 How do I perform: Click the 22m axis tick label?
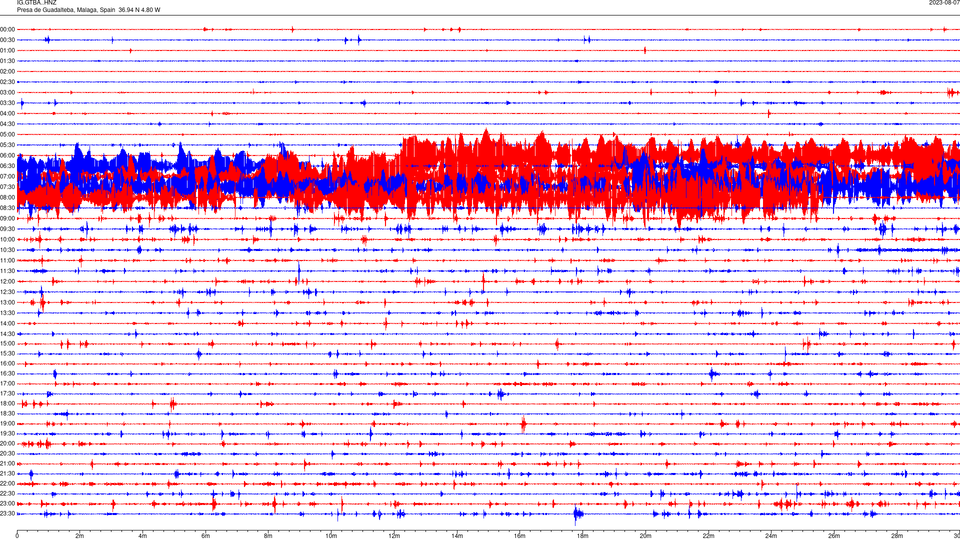pos(708,536)
